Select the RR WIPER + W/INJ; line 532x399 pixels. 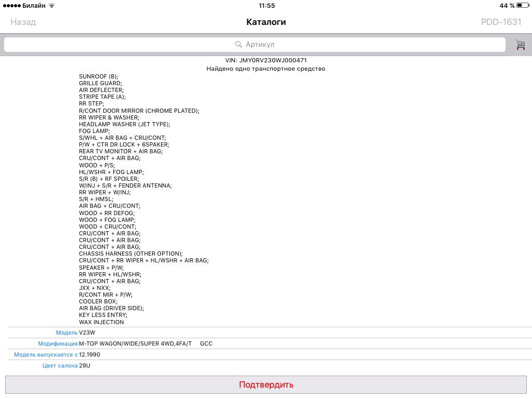[x=105, y=193]
